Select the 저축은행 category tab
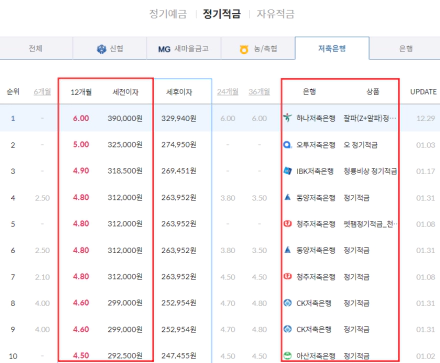 tap(332, 49)
